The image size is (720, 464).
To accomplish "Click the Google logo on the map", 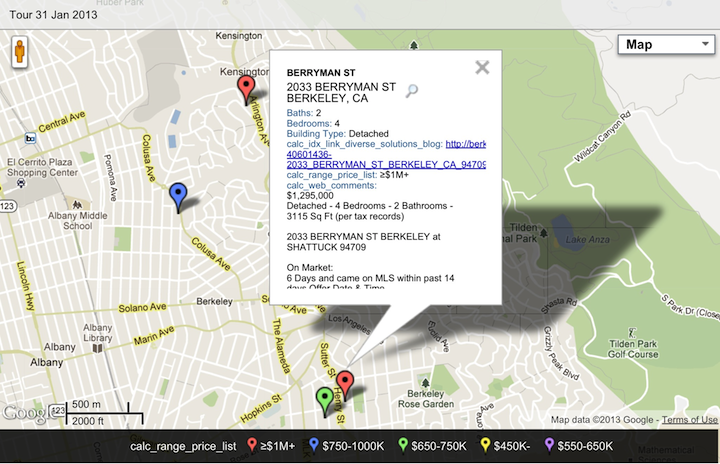I will click(x=23, y=411).
